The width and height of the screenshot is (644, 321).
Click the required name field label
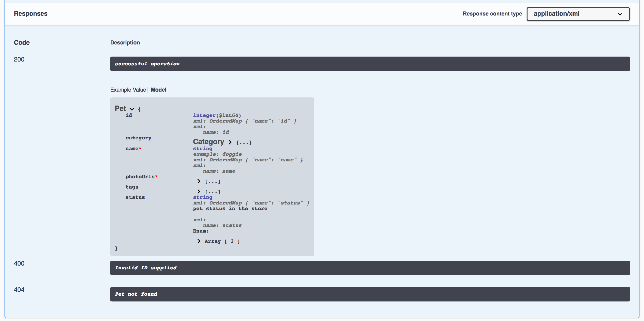pyautogui.click(x=132, y=148)
